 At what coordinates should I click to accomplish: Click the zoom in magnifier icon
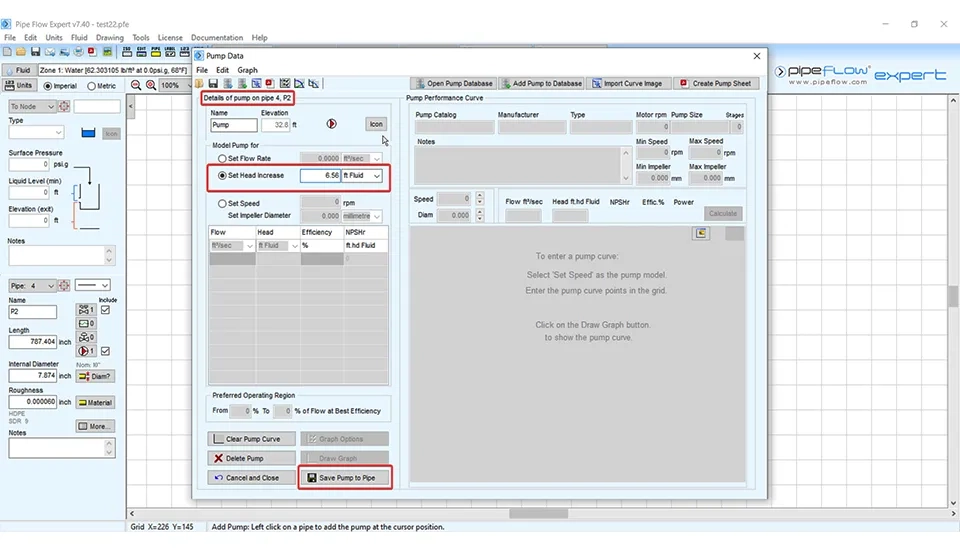(x=151, y=85)
